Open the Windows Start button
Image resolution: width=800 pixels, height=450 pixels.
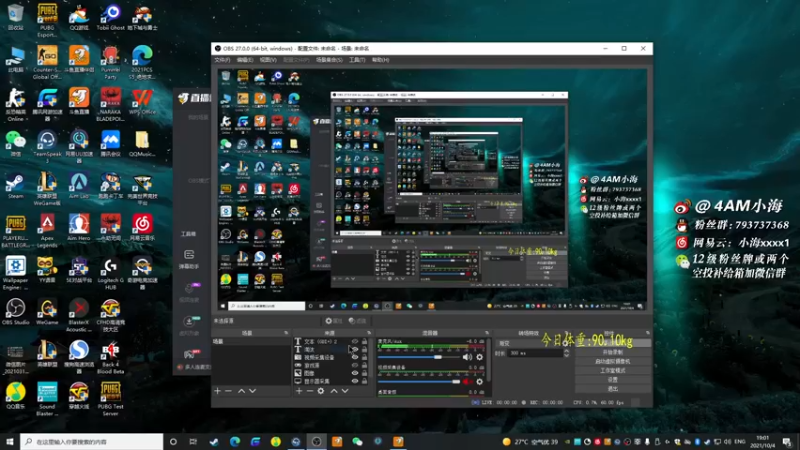(x=10, y=441)
